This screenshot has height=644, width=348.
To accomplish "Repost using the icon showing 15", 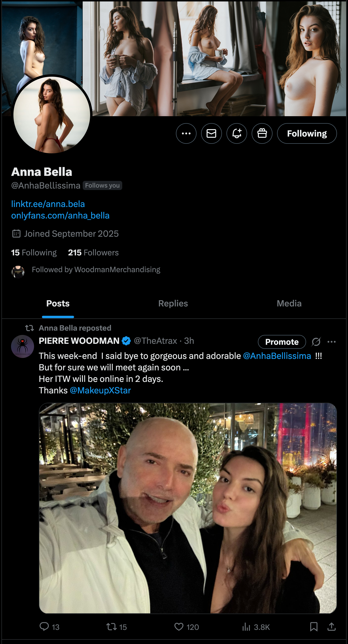I will tap(111, 627).
